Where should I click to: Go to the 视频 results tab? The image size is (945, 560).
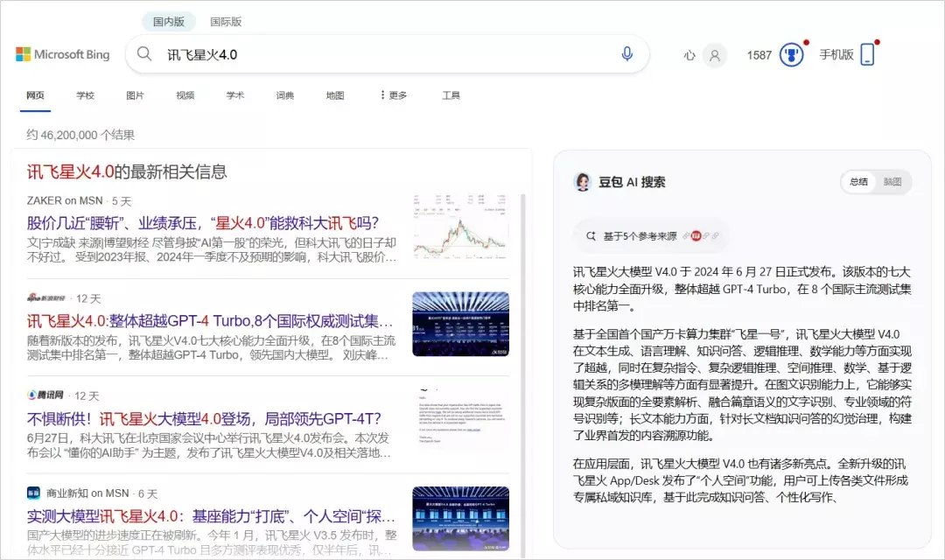(185, 95)
